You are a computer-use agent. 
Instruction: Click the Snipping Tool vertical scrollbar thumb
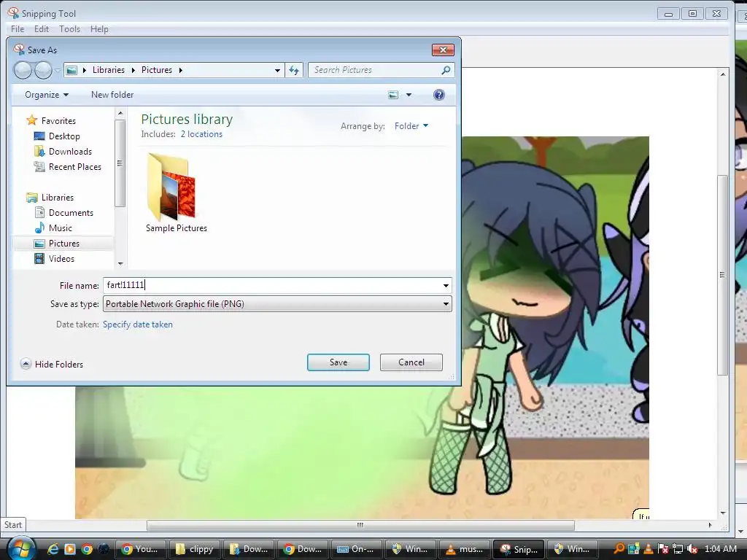(723, 275)
